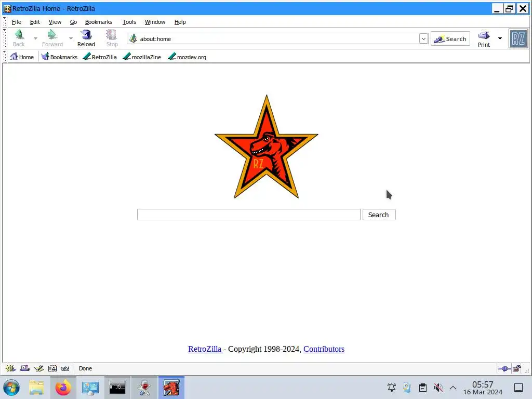The width and height of the screenshot is (532, 399).
Task: Open the Edit menu
Action: [x=35, y=22]
